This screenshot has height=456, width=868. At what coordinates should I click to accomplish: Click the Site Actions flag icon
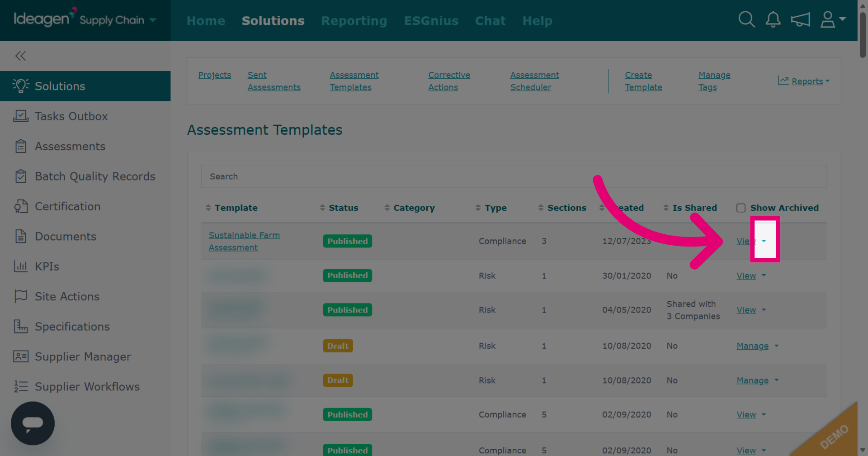click(21, 296)
